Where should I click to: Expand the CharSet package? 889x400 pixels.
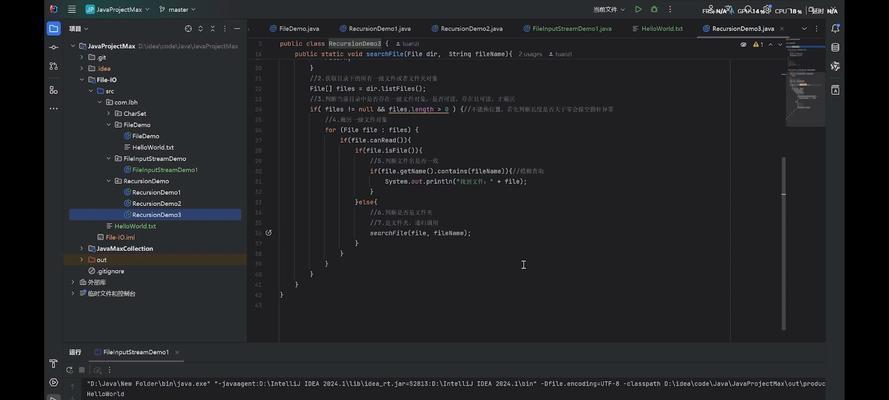click(x=108, y=113)
